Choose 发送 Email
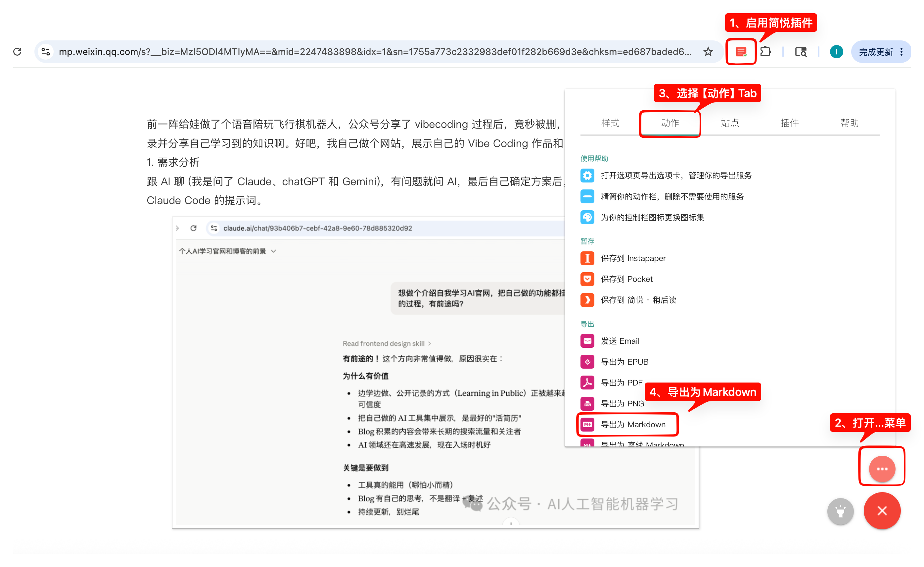Viewport: 924px width, 567px height. click(620, 341)
